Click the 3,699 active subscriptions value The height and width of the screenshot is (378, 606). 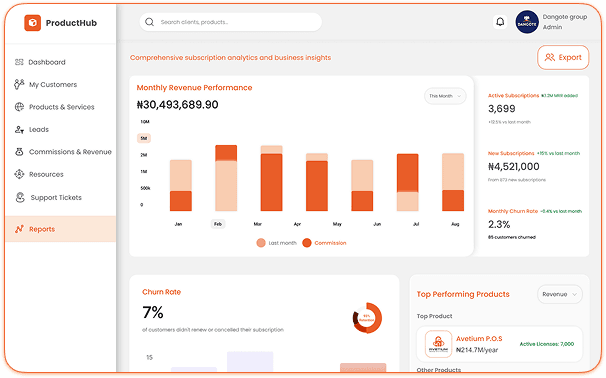(x=502, y=109)
